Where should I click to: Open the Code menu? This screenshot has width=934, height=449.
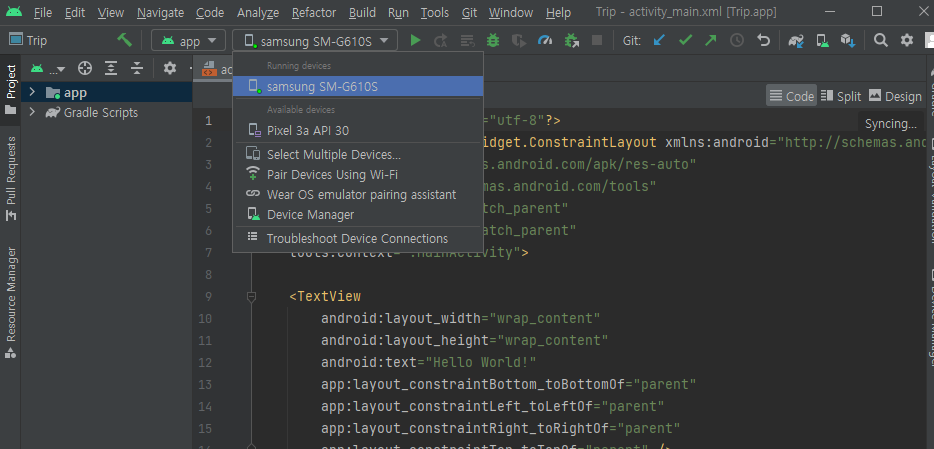click(210, 13)
